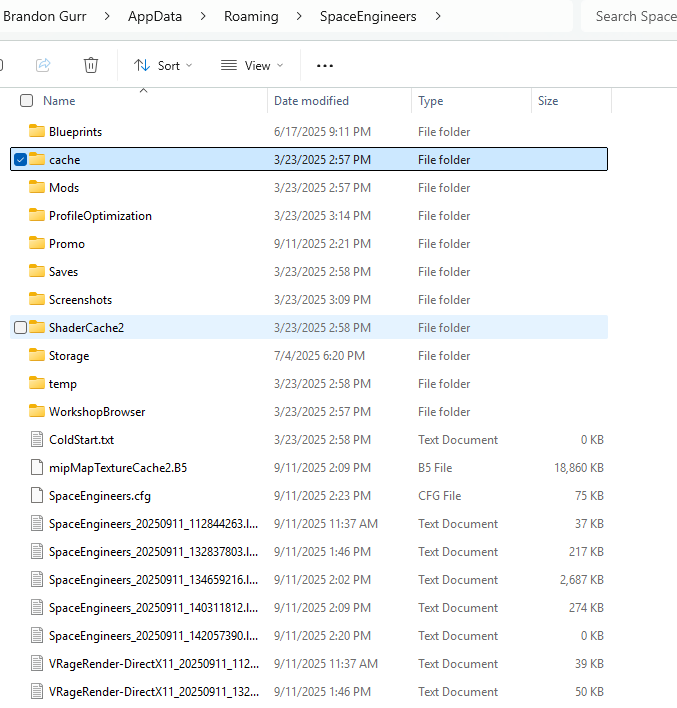Sort by the Size column header
Viewport: 677px width, 708px height.
pyautogui.click(x=548, y=101)
